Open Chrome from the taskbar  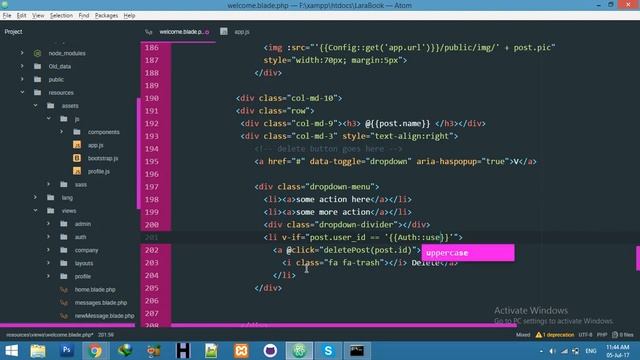coord(95,351)
